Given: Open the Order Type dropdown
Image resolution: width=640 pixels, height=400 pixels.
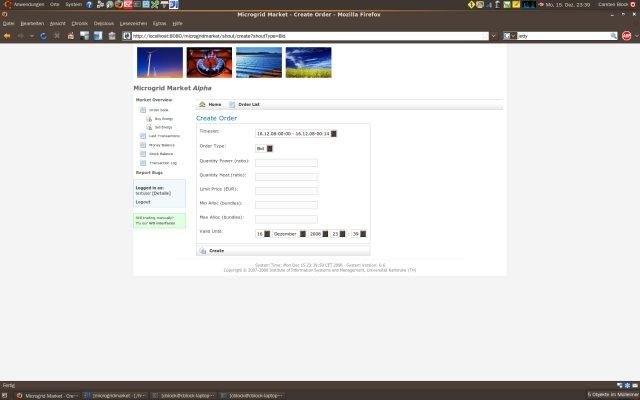Looking at the screenshot, I should point(269,148).
